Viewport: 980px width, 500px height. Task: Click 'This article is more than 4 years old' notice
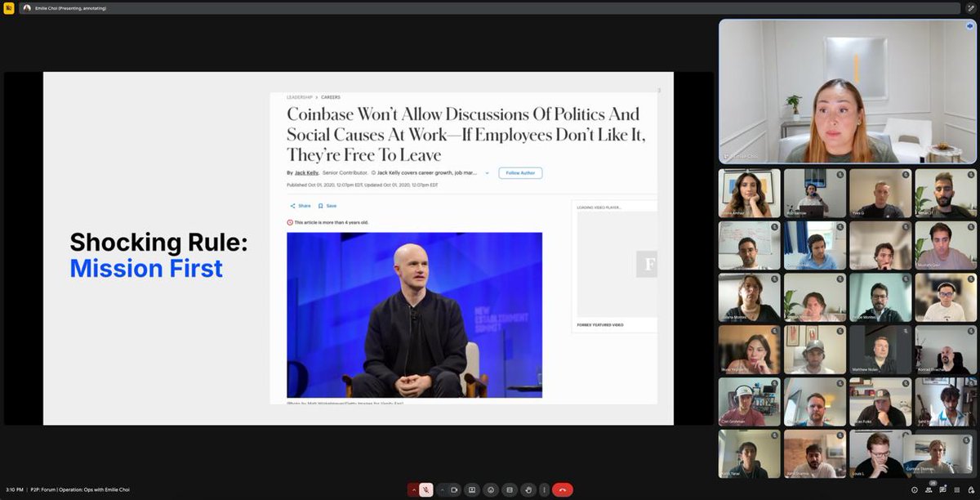327,222
